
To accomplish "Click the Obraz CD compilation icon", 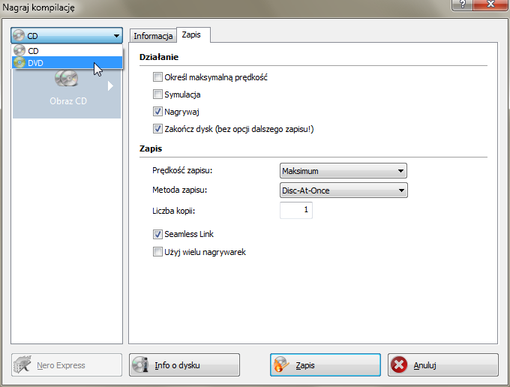I will click(x=67, y=79).
